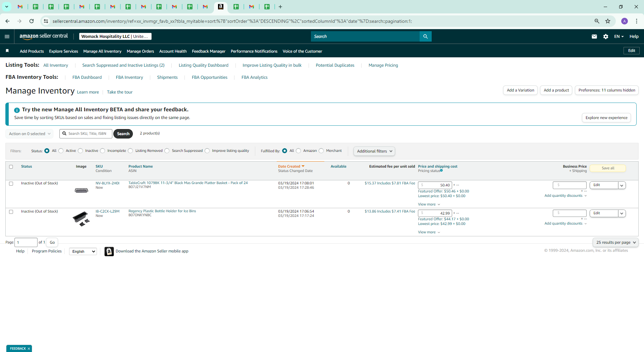Open the tab search chevron in Chrome

click(7, 7)
